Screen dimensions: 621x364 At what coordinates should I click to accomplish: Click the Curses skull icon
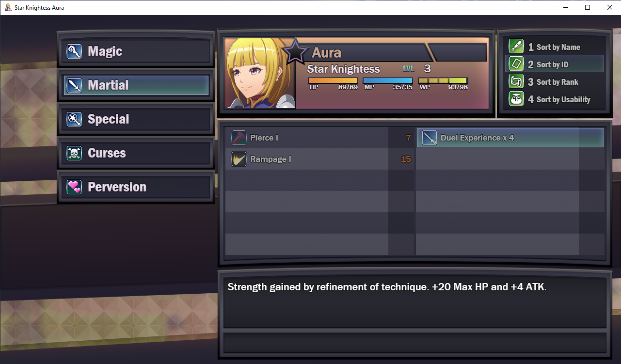tap(74, 153)
